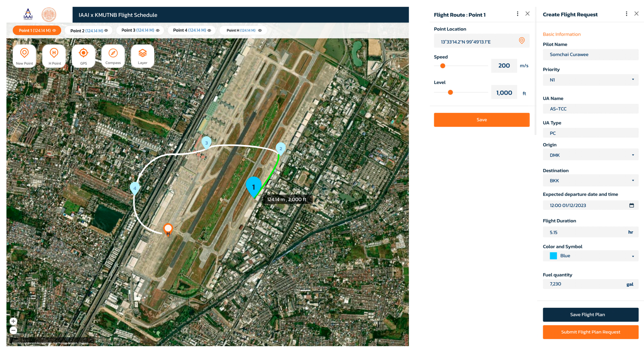Click the location pin in Point Location

521,40
